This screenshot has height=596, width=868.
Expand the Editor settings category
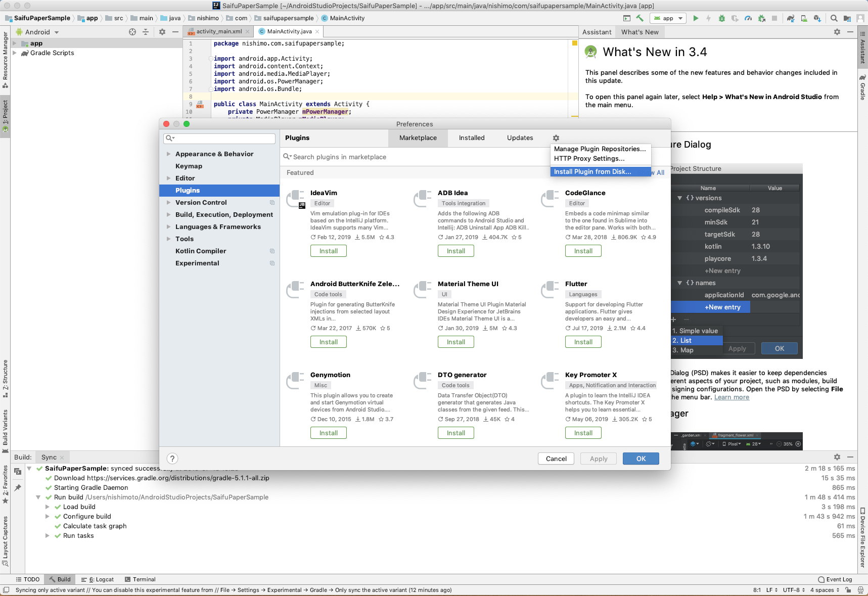(x=168, y=178)
